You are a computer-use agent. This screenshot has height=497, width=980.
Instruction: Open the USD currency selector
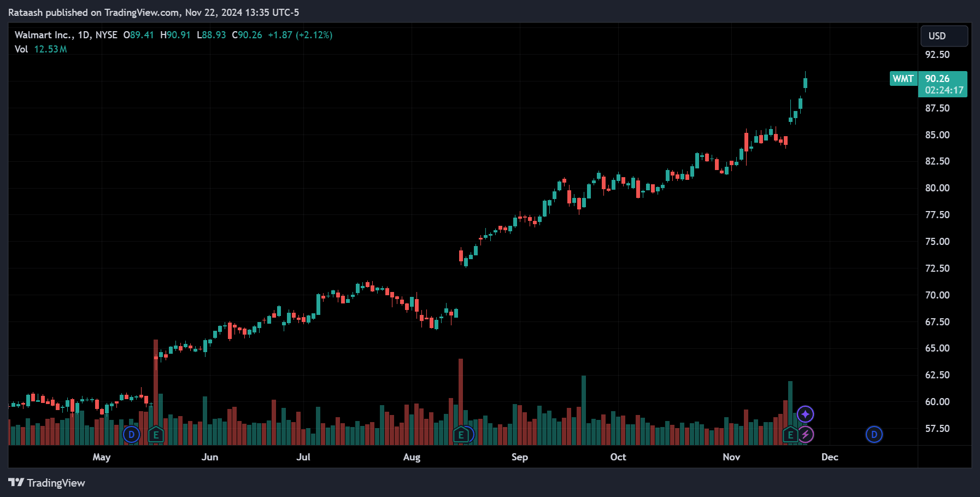point(944,36)
